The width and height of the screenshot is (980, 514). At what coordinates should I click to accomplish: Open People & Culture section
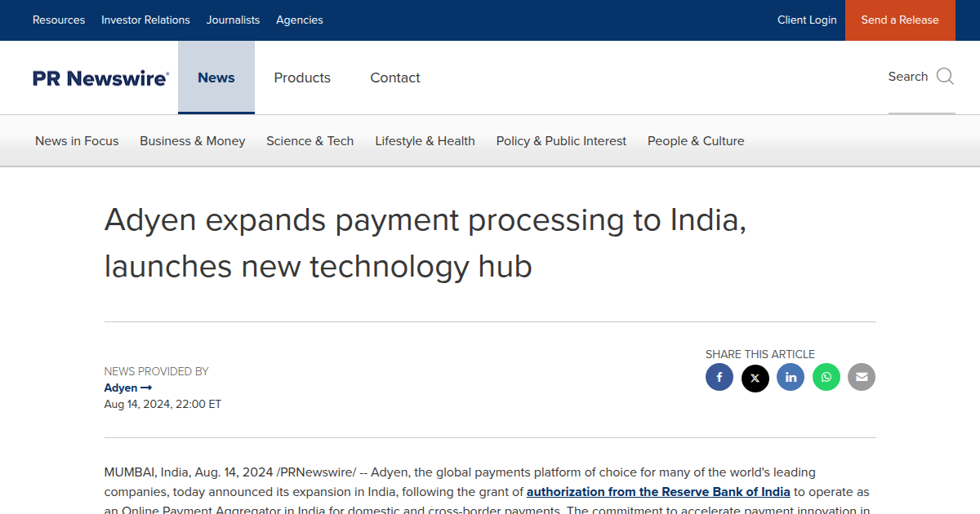[696, 140]
